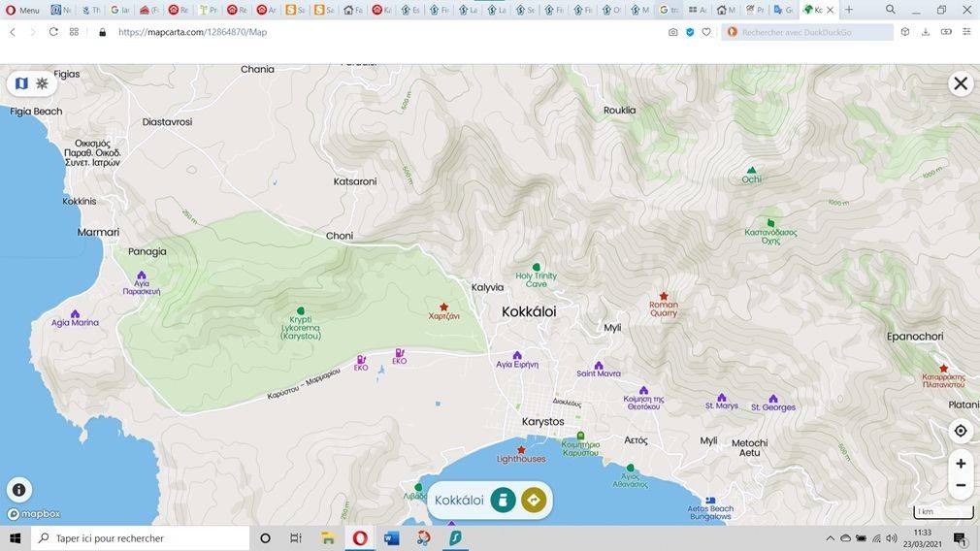Zoom in using the plus button
Viewport: 980px width, 551px height.
point(960,464)
